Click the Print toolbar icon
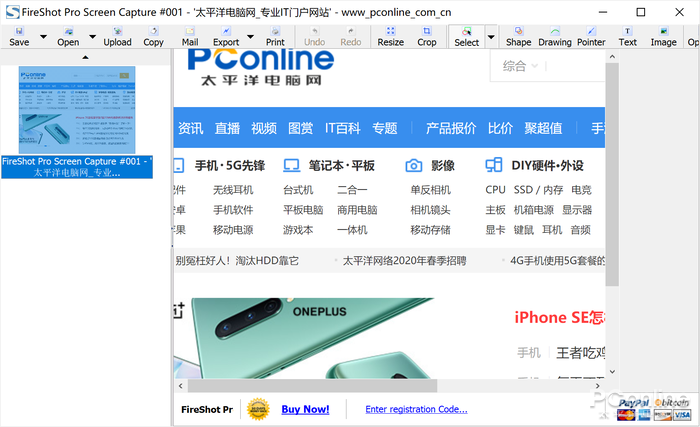 point(275,36)
